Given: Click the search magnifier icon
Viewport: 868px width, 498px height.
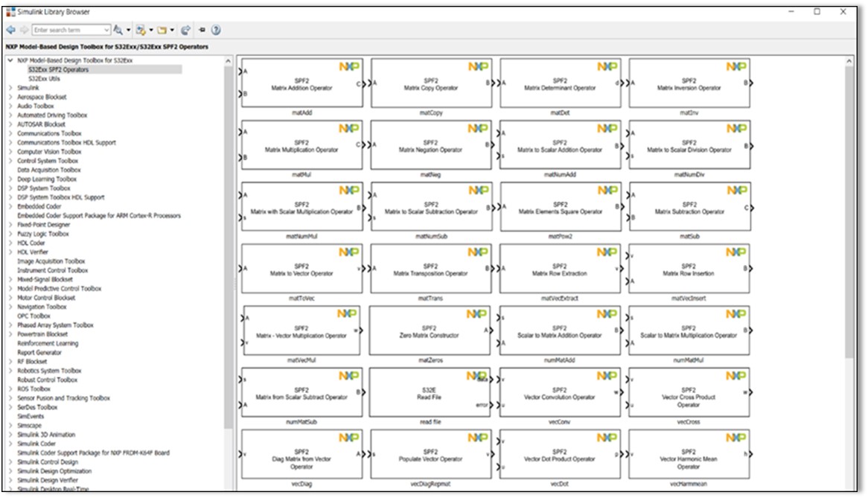Looking at the screenshot, I should point(118,31).
